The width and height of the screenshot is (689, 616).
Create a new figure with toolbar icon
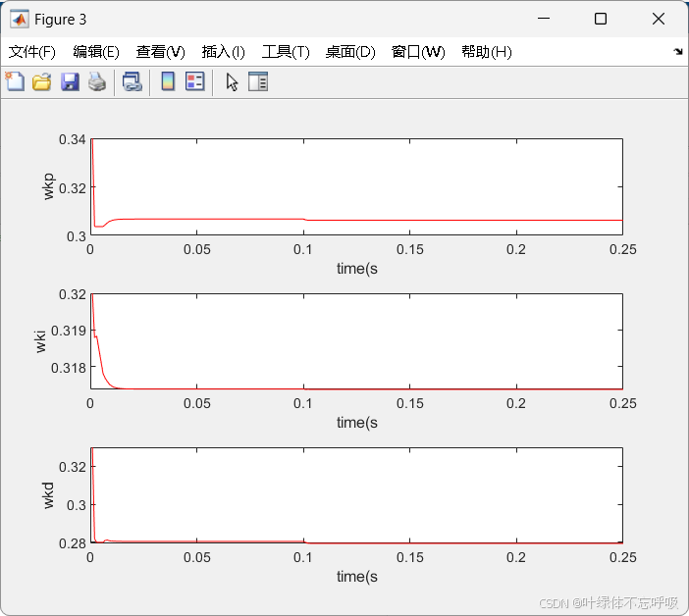[x=15, y=82]
